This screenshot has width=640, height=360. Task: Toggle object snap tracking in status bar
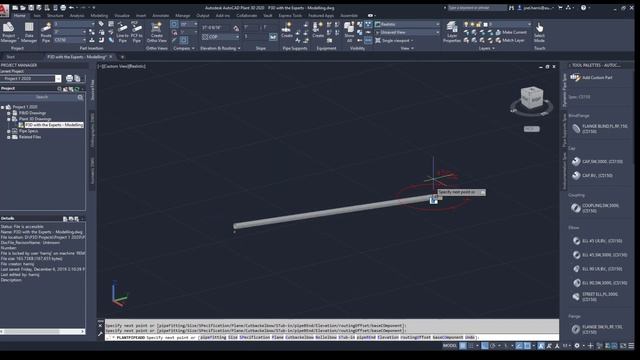(x=519, y=346)
